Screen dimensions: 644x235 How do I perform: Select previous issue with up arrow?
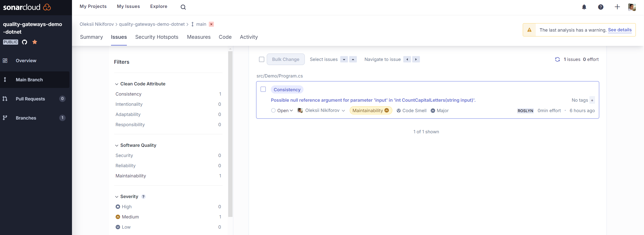coord(353,59)
